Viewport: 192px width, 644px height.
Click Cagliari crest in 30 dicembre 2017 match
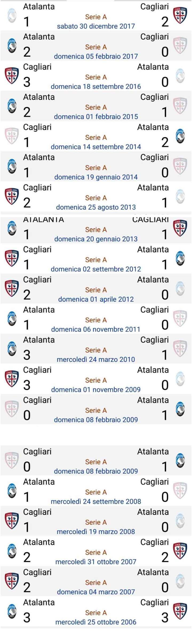pyautogui.click(x=180, y=15)
